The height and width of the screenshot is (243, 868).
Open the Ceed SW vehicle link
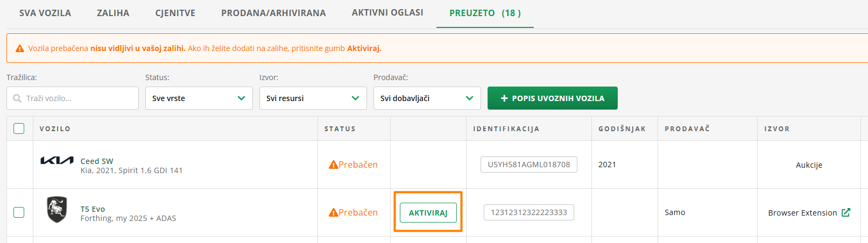(97, 161)
